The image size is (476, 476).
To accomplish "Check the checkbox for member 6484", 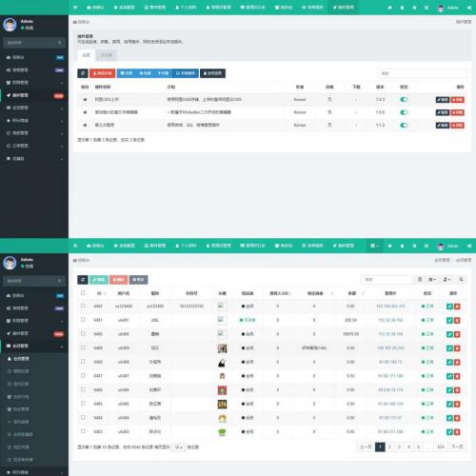I will click(83, 417).
